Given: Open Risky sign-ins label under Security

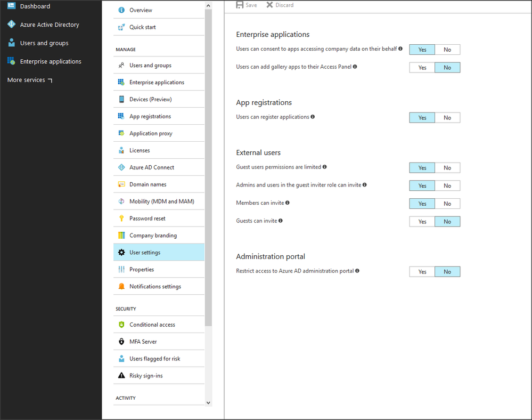Looking at the screenshot, I should tap(146, 376).
